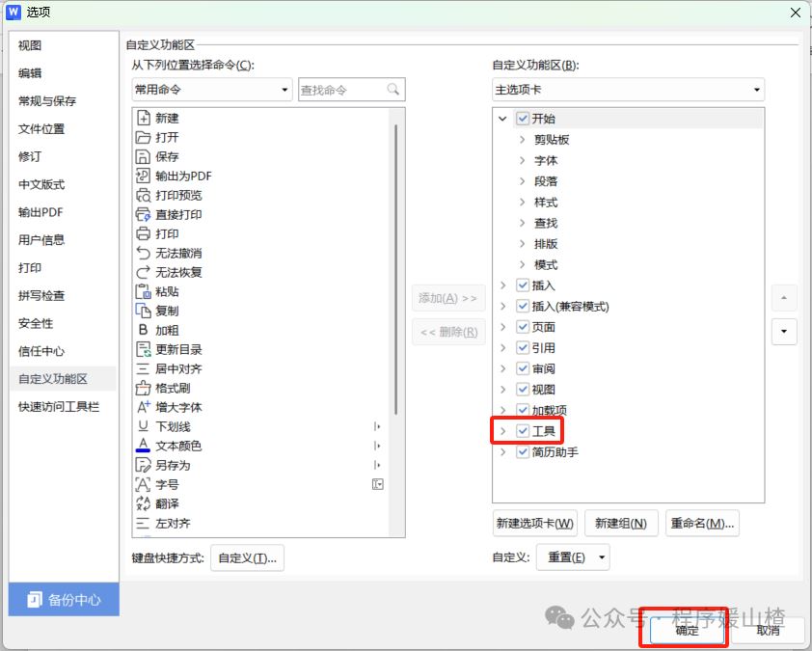
Task: Click the 字号 icon
Action: click(x=143, y=484)
